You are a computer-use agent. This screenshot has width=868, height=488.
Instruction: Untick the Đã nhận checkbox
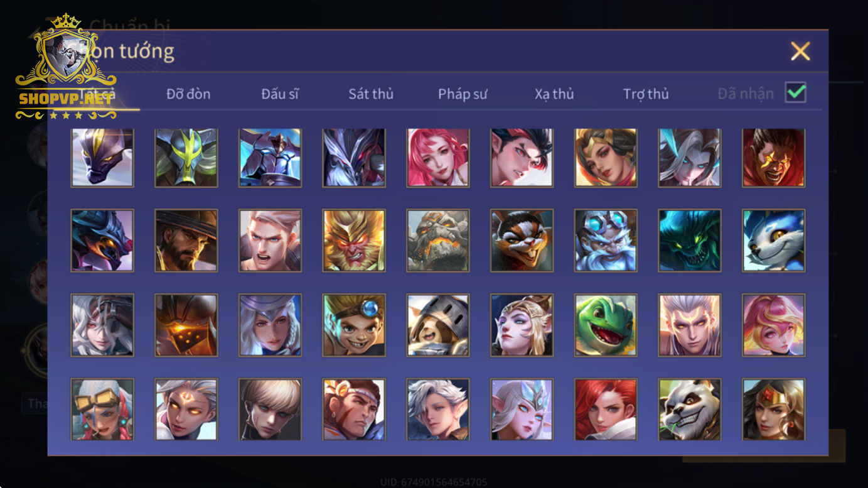tap(796, 93)
